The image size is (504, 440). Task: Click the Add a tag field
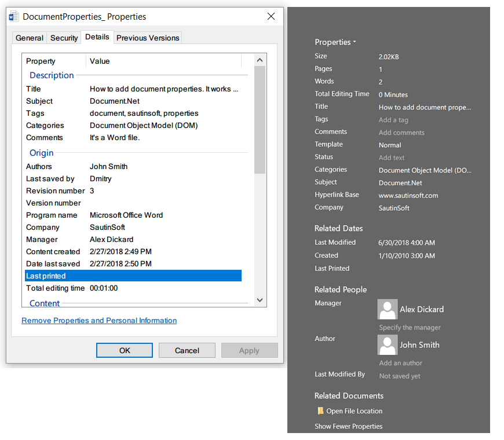[393, 120]
